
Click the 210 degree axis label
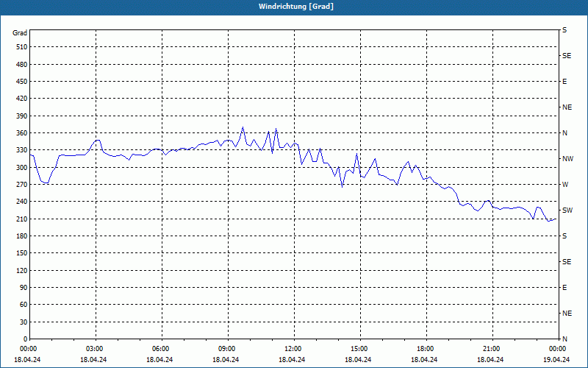click(x=22, y=219)
